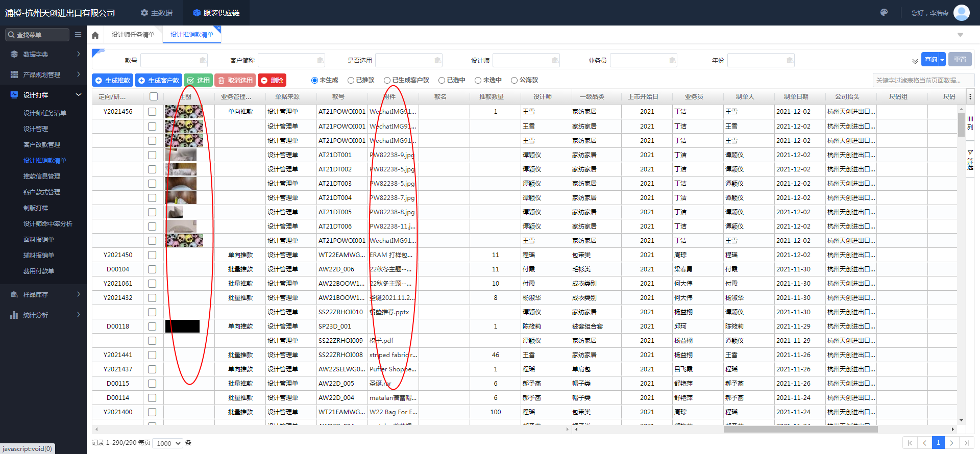The image size is (980, 454).
Task: Click the 产品规划管理 sidebar icon
Action: [x=14, y=74]
